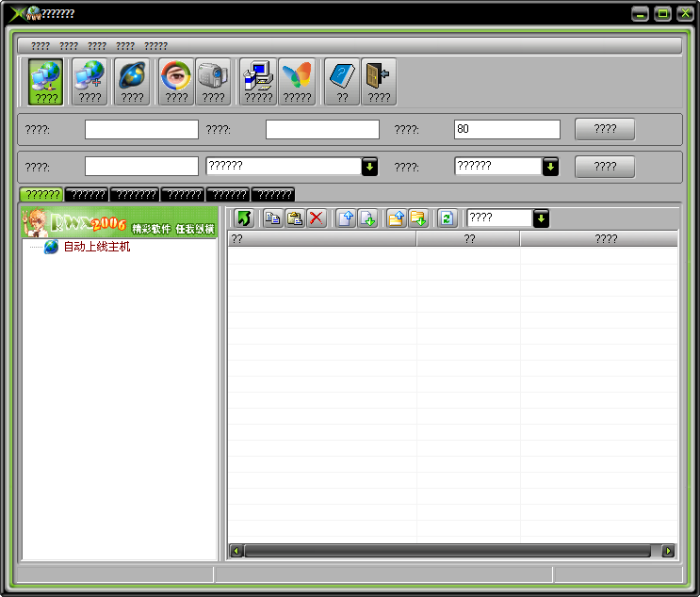
Task: Click the button right of the 80 field
Action: pos(605,129)
